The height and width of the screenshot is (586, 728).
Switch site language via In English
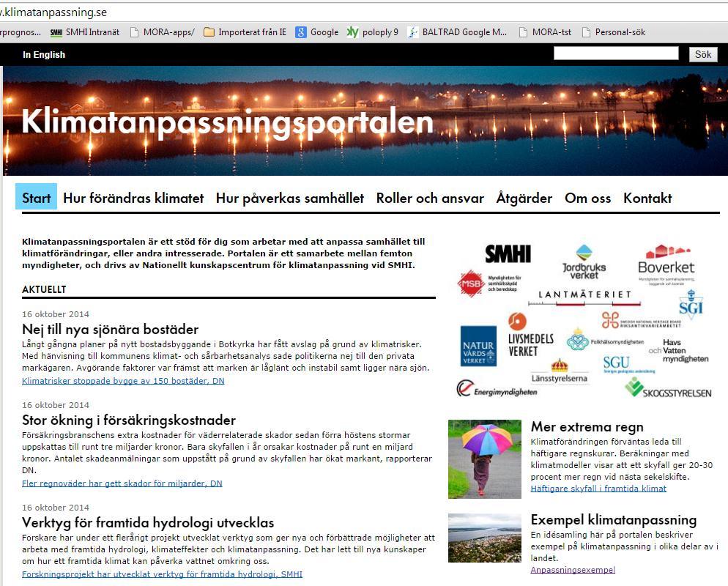44,55
